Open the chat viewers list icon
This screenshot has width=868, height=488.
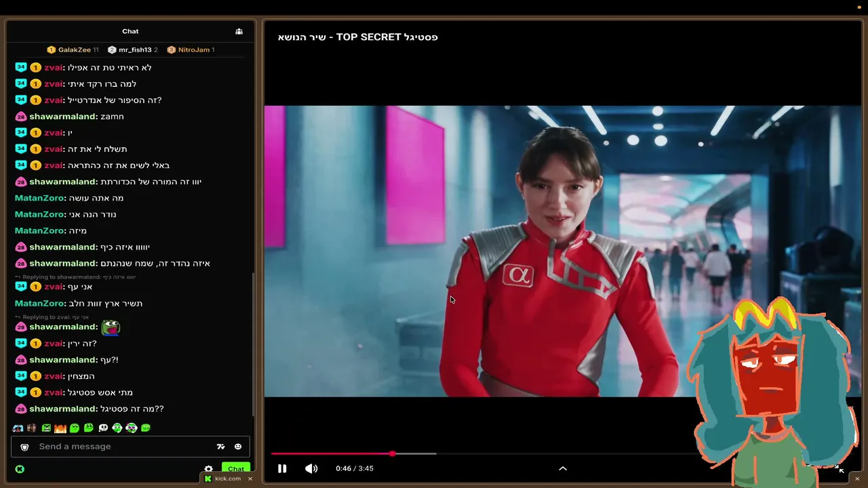click(239, 31)
